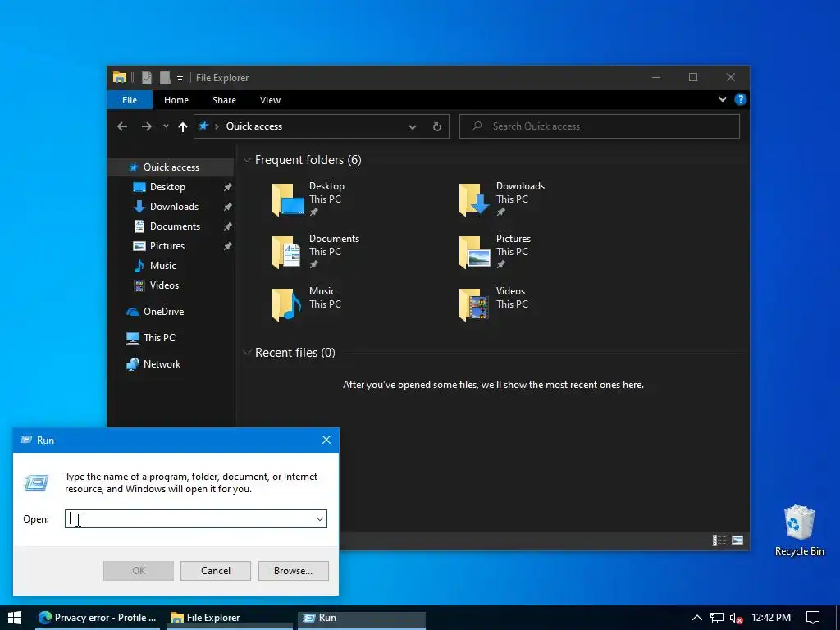Open address bar history dropdown
The height and width of the screenshot is (630, 840).
pyautogui.click(x=412, y=127)
